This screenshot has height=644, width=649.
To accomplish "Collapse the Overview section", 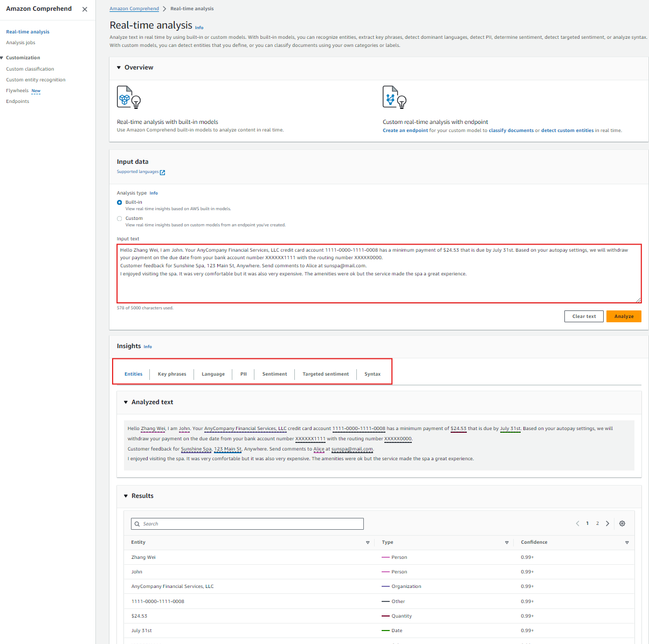I will pos(119,67).
